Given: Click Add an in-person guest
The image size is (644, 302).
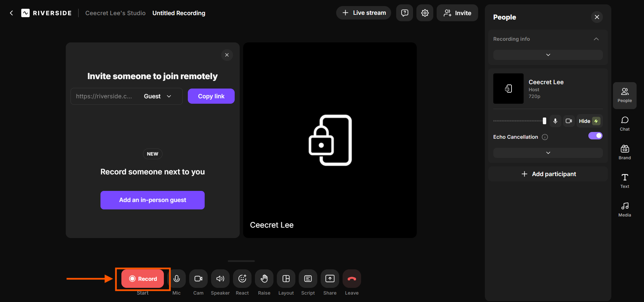Looking at the screenshot, I should pos(152,200).
